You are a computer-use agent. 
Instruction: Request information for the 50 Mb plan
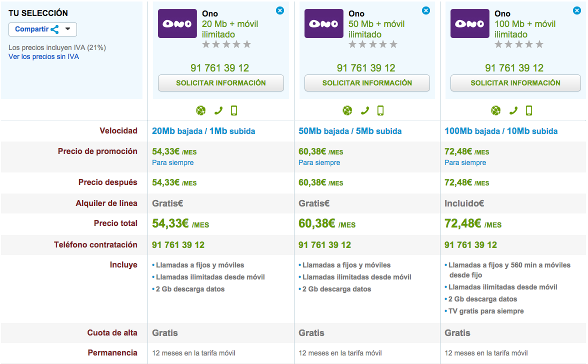click(x=367, y=83)
